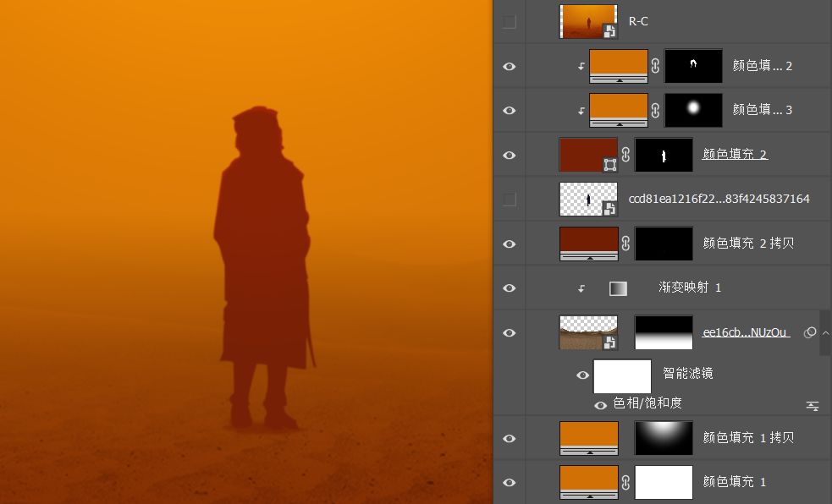Toggle visibility of 颜色填充 2 layer
The height and width of the screenshot is (504, 832).
point(509,156)
